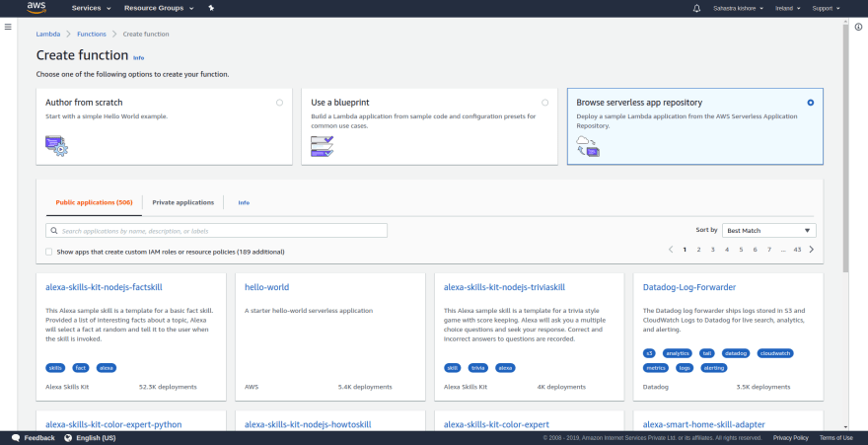Switch to Private applications tab
Viewport: 868px width, 445px height.
click(183, 202)
